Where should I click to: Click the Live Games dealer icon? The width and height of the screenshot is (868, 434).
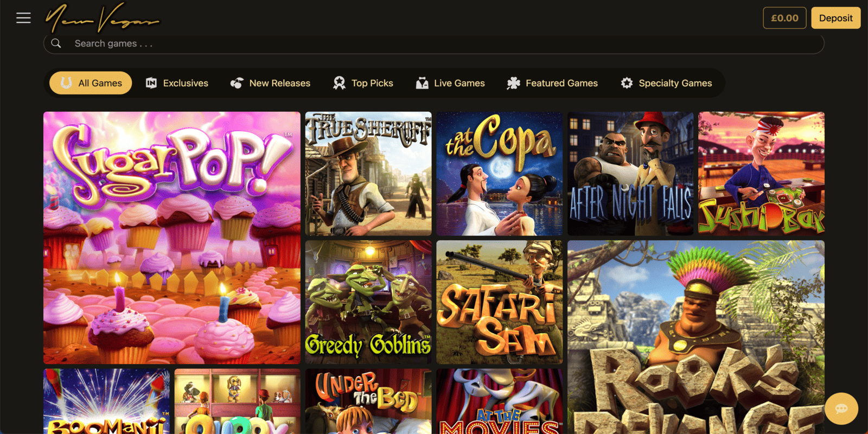(x=422, y=83)
